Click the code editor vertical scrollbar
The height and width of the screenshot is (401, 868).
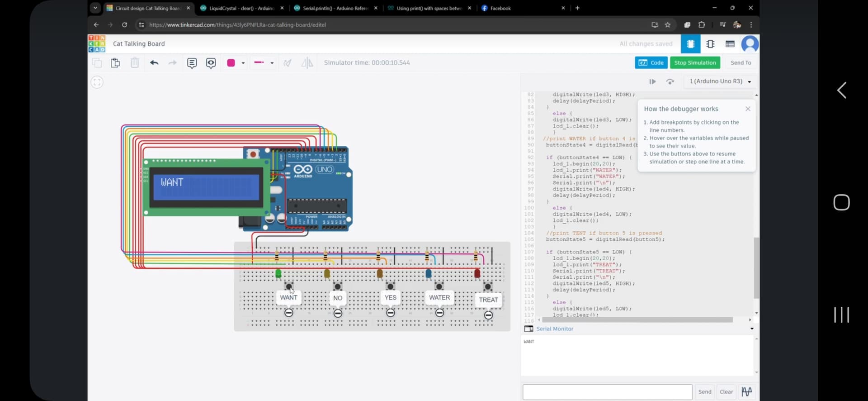(756, 267)
